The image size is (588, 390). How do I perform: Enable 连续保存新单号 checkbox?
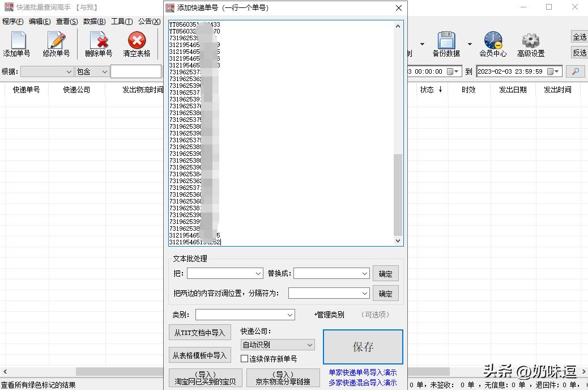click(x=245, y=359)
